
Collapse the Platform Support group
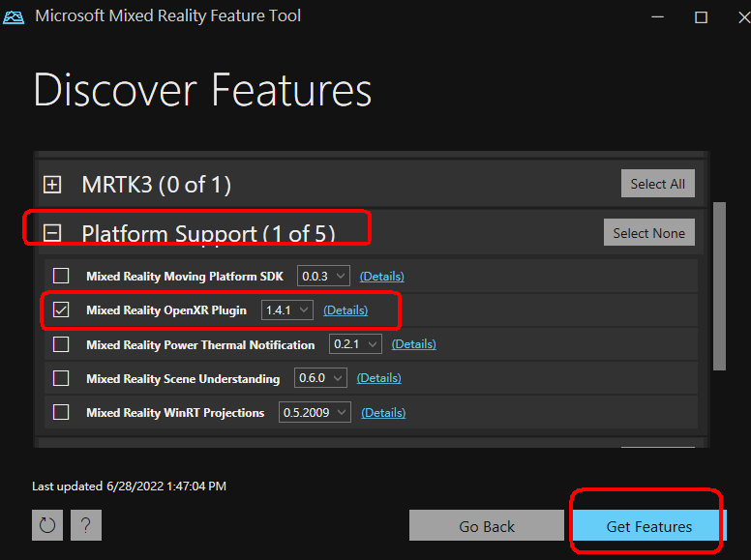click(52, 233)
